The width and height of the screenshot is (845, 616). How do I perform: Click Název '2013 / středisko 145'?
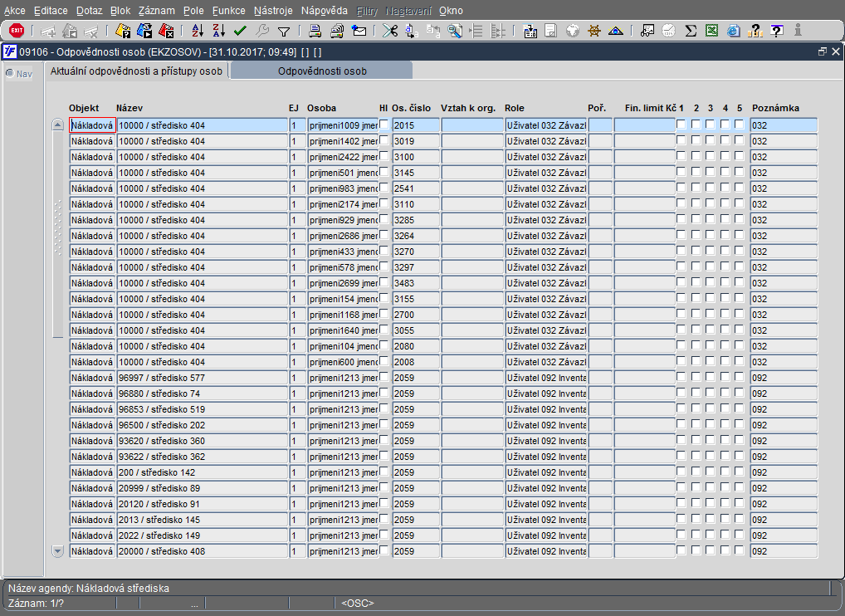point(202,520)
